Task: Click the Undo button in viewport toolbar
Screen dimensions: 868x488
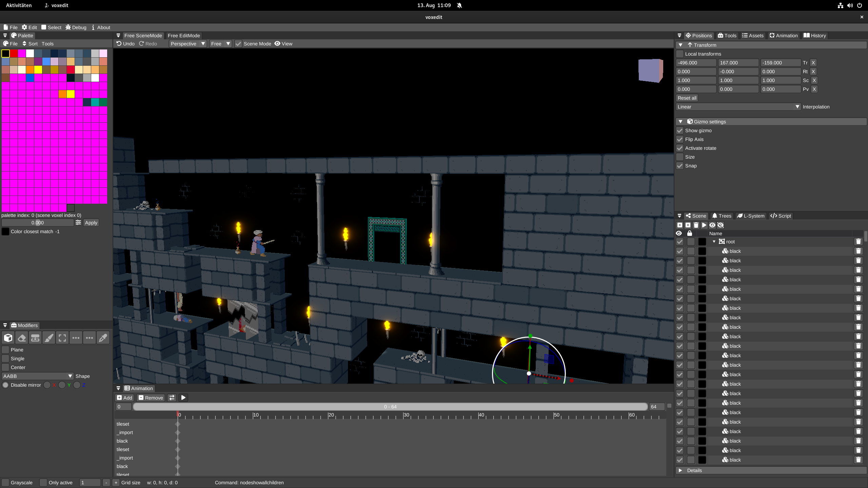Action: coord(125,44)
